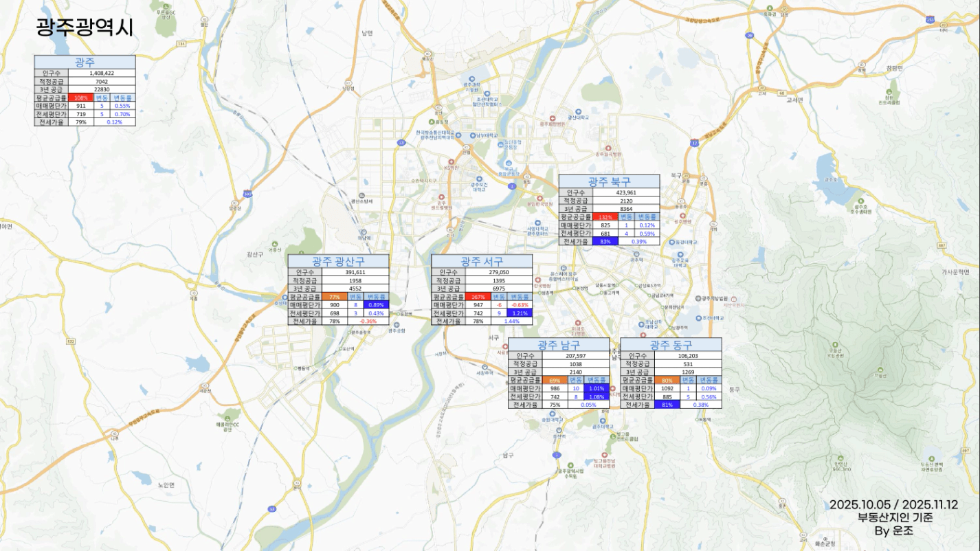
Task: Click 광산구 3년 공급 value 4552
Action: [355, 289]
